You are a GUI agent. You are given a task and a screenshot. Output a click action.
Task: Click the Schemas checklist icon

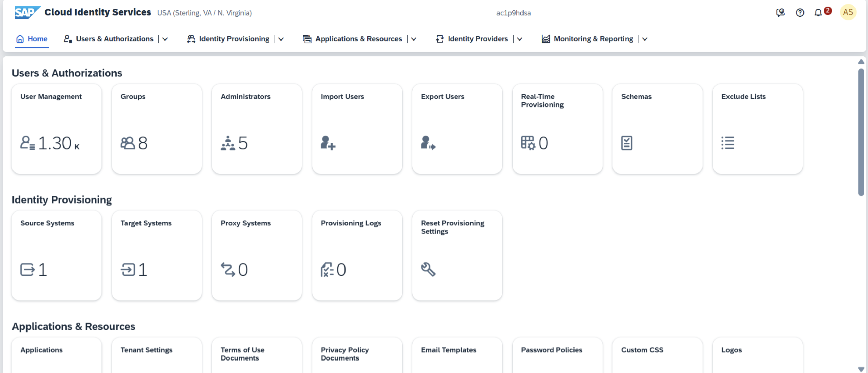point(627,143)
